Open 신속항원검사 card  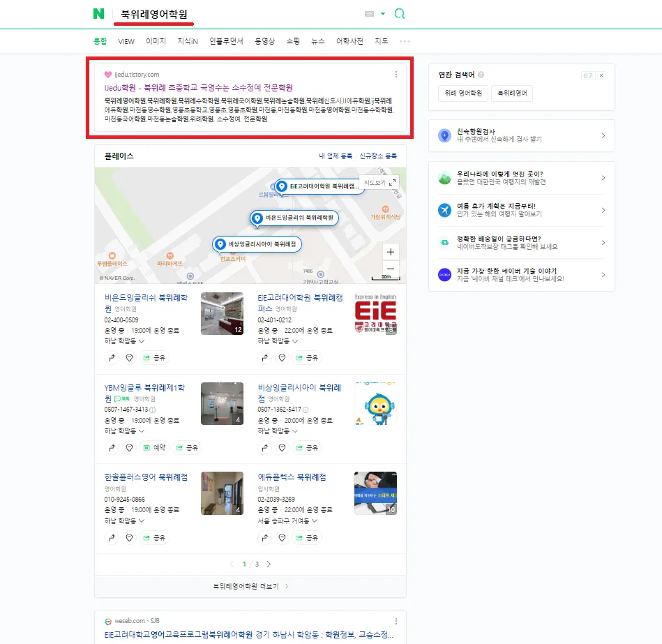[x=522, y=135]
